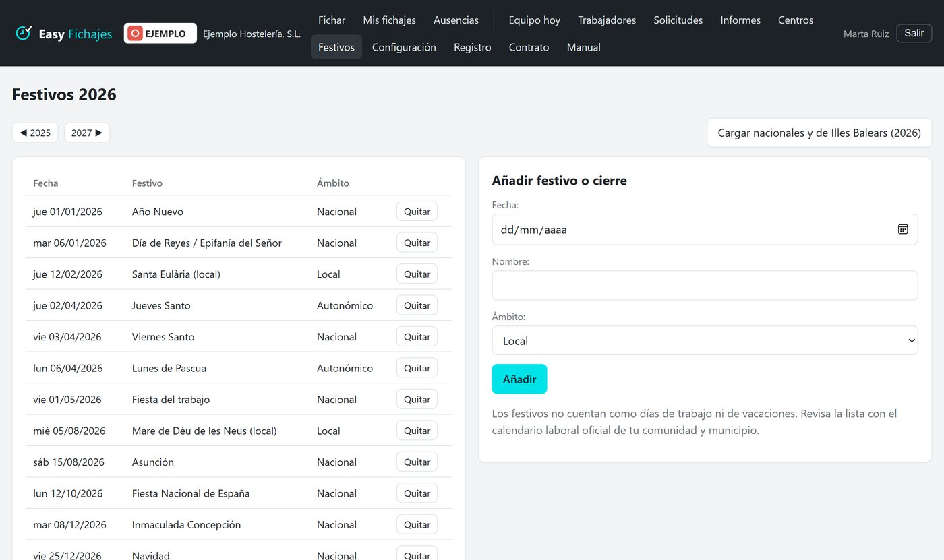Click the Easy Fichajes clock logo icon
The height and width of the screenshot is (560, 944).
(24, 33)
